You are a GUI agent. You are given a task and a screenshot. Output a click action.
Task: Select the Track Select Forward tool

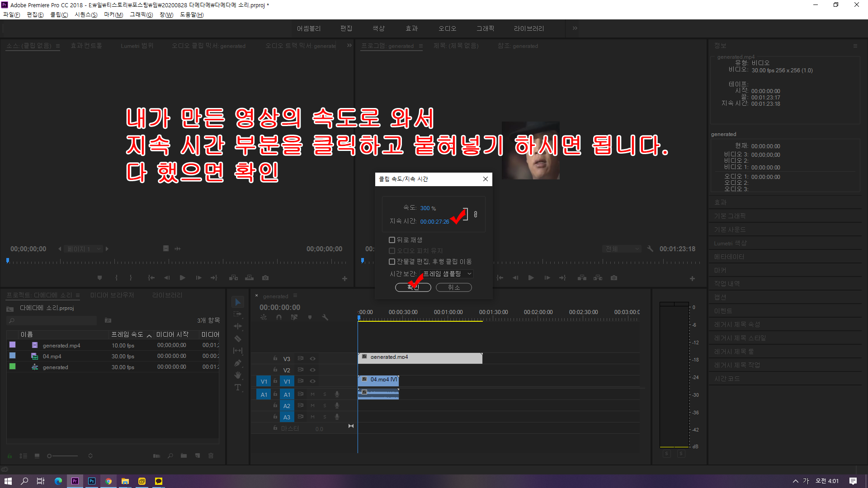click(x=238, y=314)
